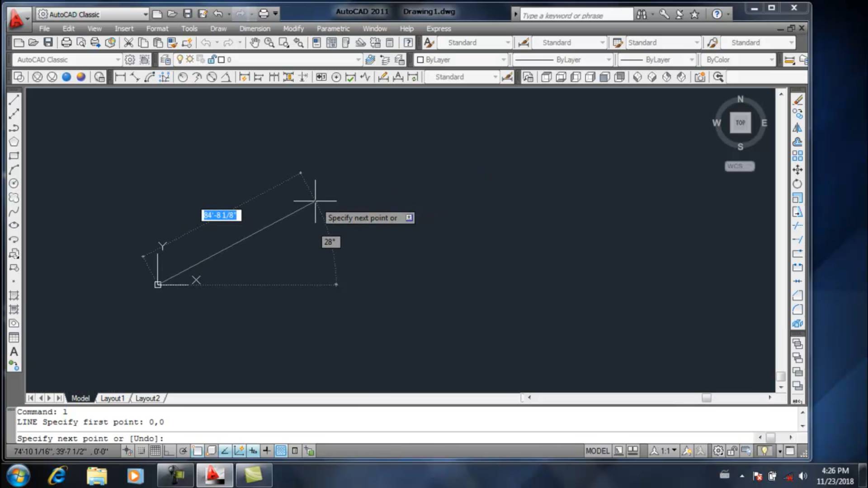This screenshot has height=488, width=868.
Task: Toggle Snap Mode in status bar
Action: pyautogui.click(x=141, y=450)
